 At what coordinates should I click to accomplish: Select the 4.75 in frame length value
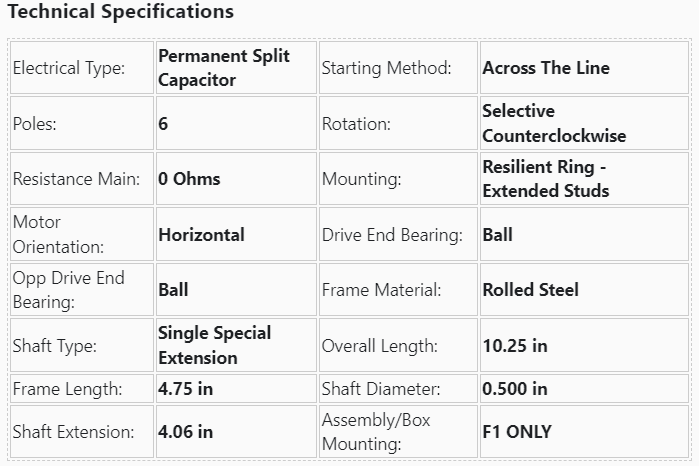click(x=185, y=389)
